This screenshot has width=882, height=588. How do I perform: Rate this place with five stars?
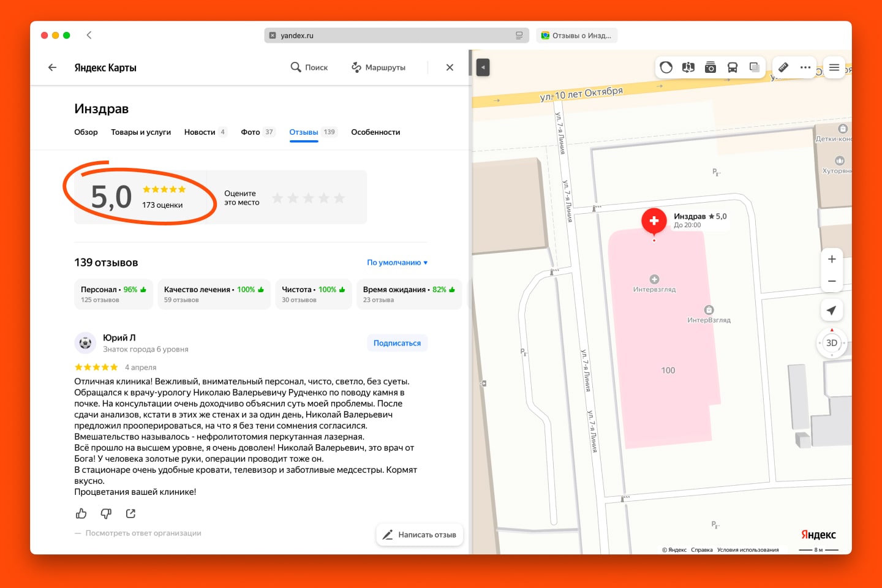[x=339, y=198]
